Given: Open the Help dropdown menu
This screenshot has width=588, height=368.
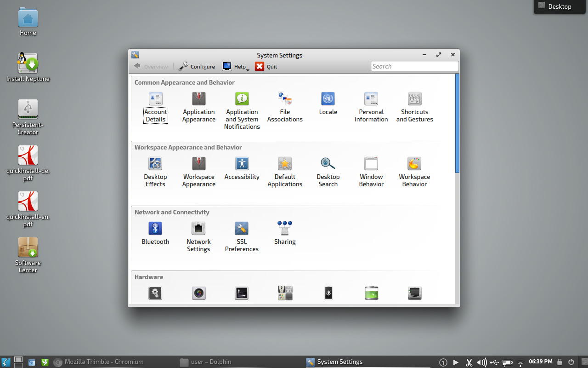Looking at the screenshot, I should (236, 66).
